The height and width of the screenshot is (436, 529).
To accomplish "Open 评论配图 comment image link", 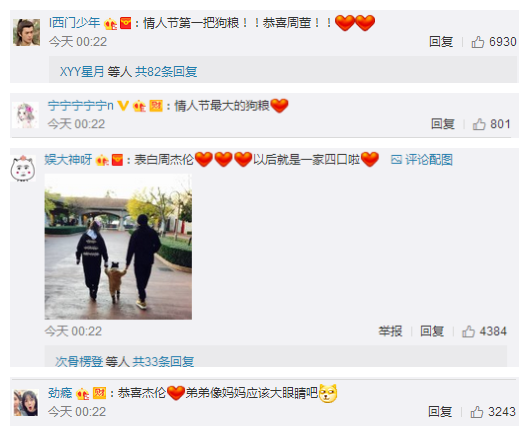I will (x=422, y=160).
